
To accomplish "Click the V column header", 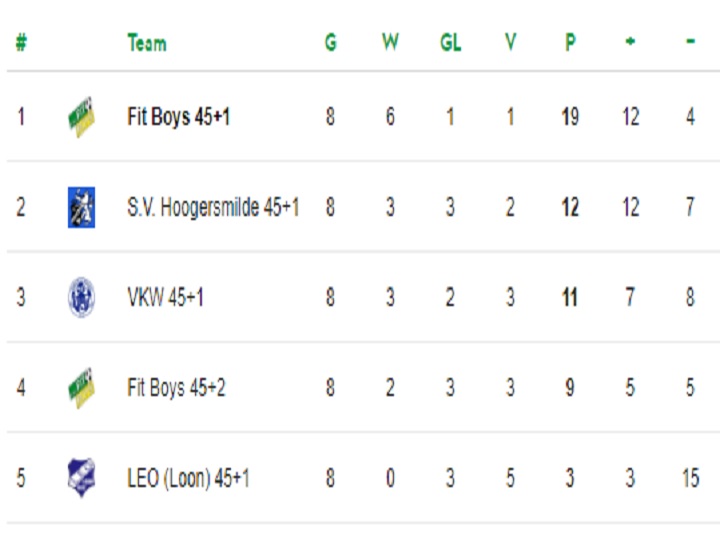I will point(510,43).
